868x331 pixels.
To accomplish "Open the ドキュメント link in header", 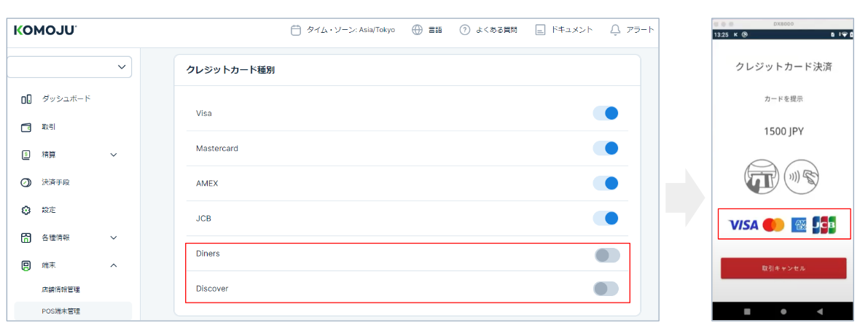I will 564,30.
